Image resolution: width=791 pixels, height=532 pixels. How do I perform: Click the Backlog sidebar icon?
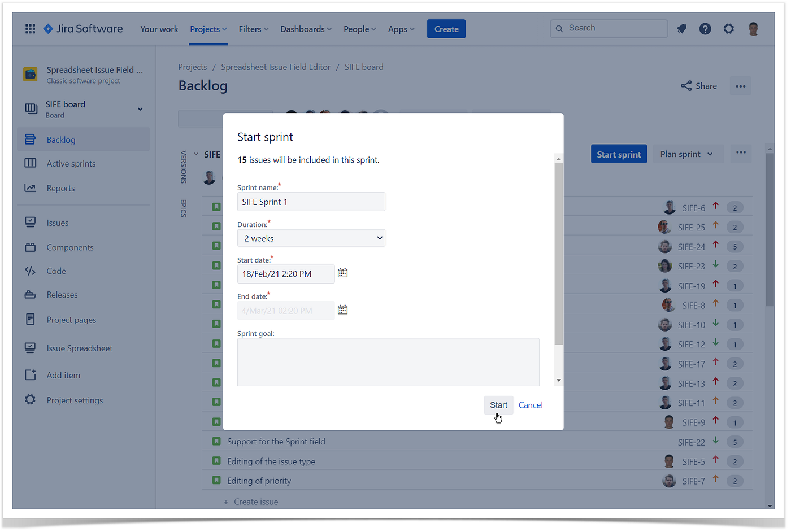(31, 139)
